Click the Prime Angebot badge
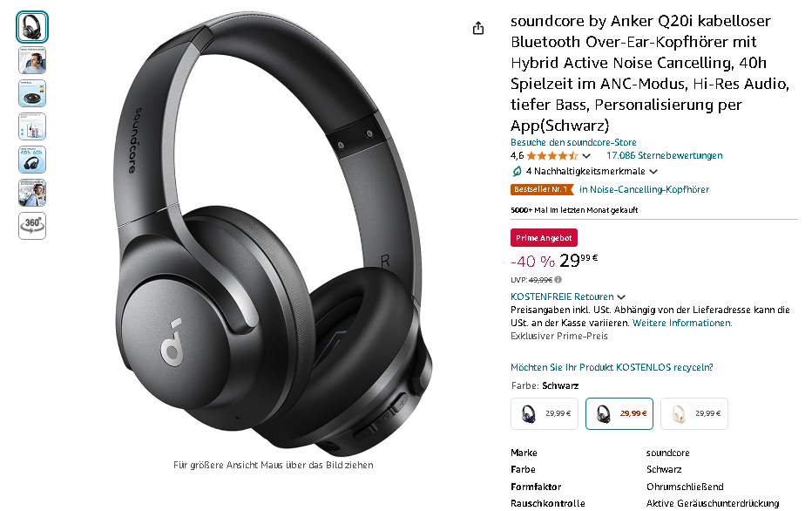This screenshot has height=511, width=812. point(544,238)
